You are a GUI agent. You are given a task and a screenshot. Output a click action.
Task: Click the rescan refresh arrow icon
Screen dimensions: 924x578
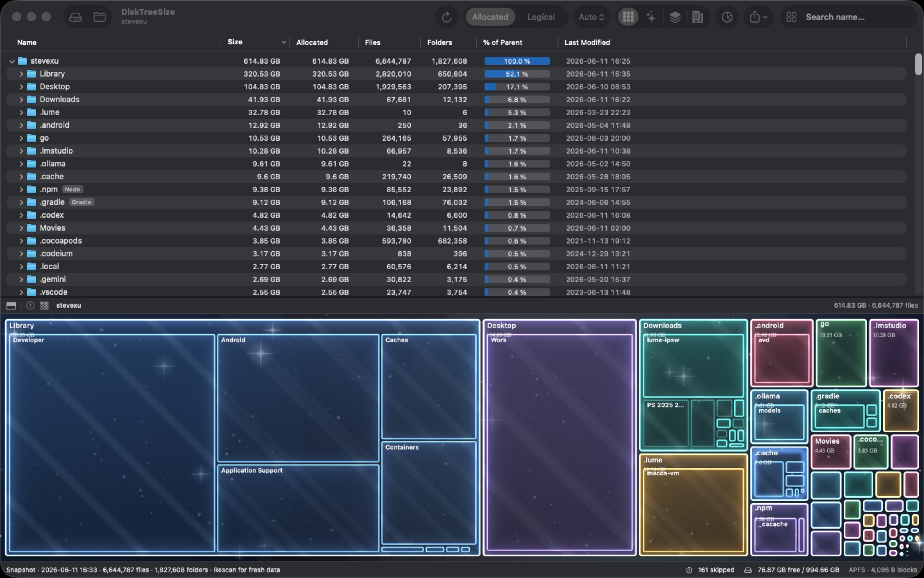tap(446, 17)
